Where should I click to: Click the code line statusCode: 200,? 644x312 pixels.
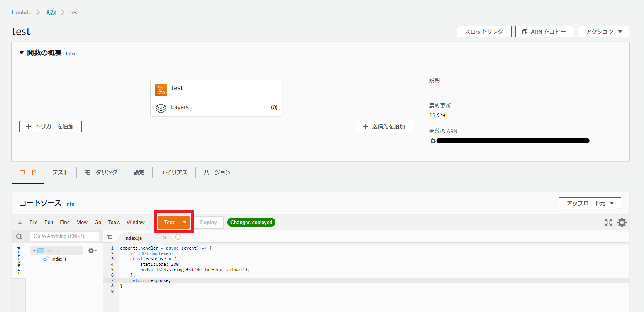click(x=161, y=264)
